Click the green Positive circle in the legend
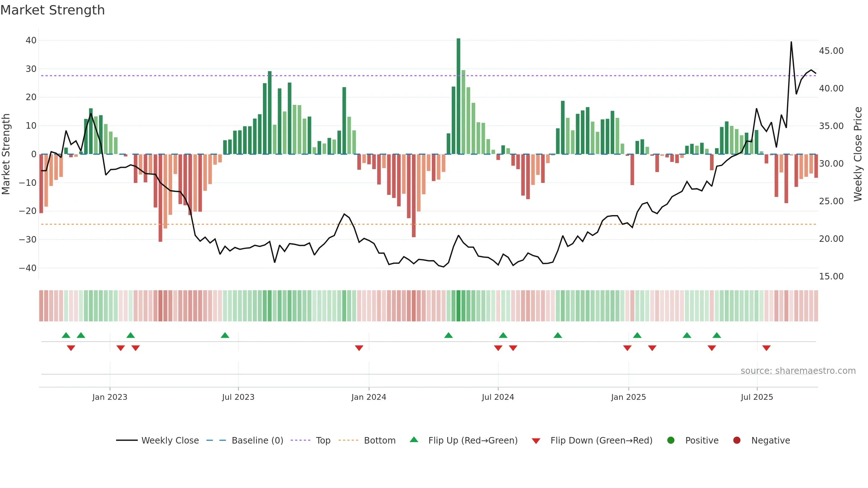 (x=671, y=440)
